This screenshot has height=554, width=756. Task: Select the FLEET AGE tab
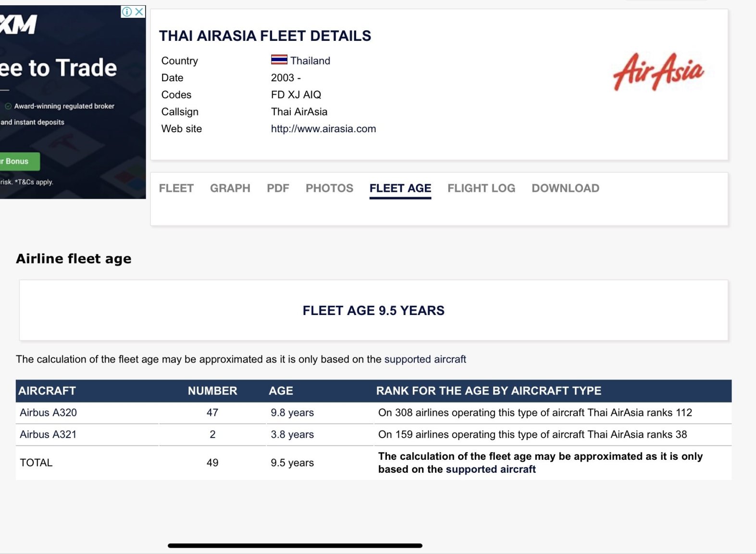tap(400, 188)
